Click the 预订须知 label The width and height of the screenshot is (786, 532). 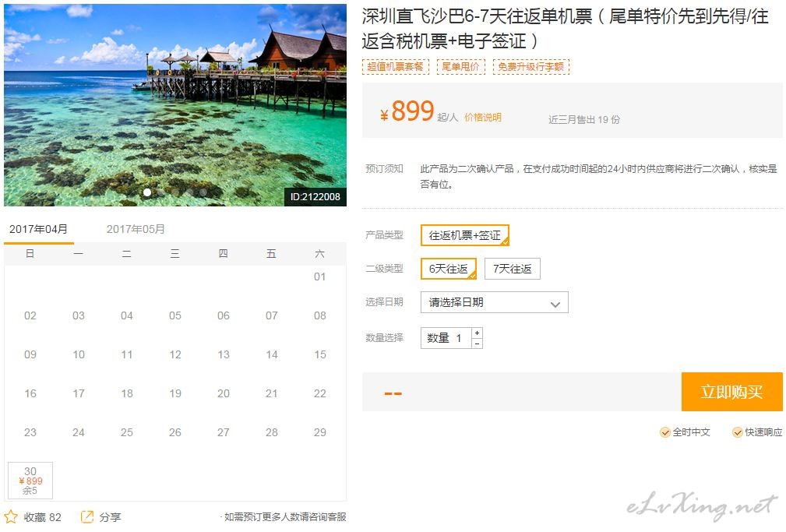click(384, 168)
